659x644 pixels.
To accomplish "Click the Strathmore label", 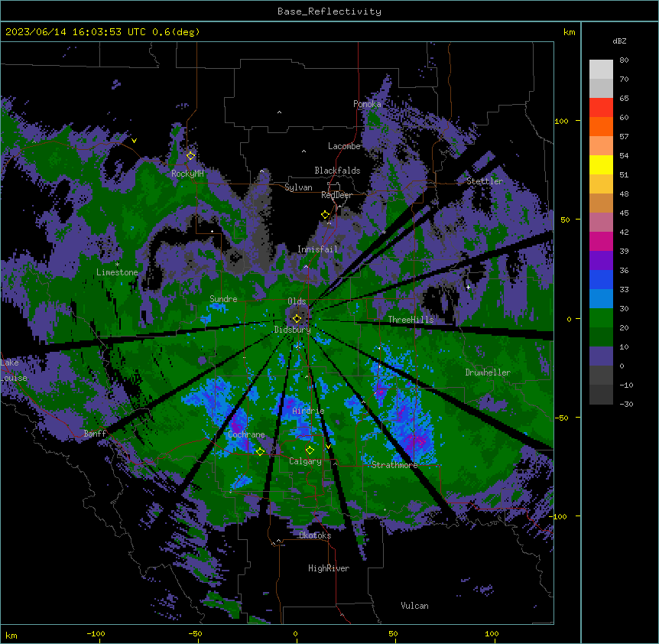I will point(394,465).
